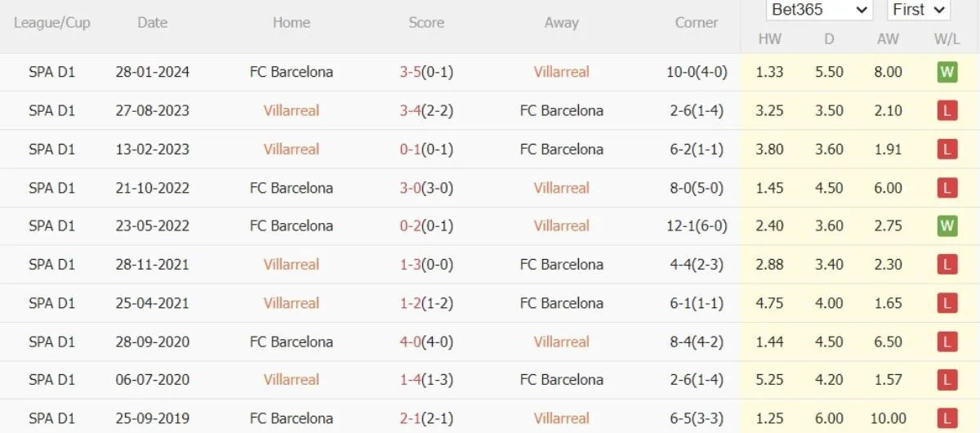Open FC Barcelona home link for 28-01-2024

click(x=292, y=72)
